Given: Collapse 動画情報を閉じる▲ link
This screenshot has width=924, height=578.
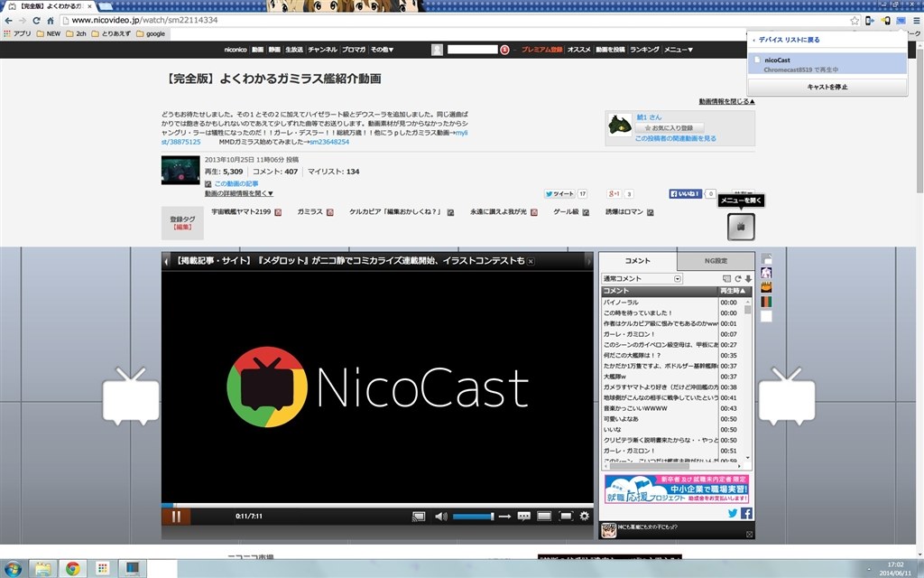Looking at the screenshot, I should pyautogui.click(x=726, y=101).
